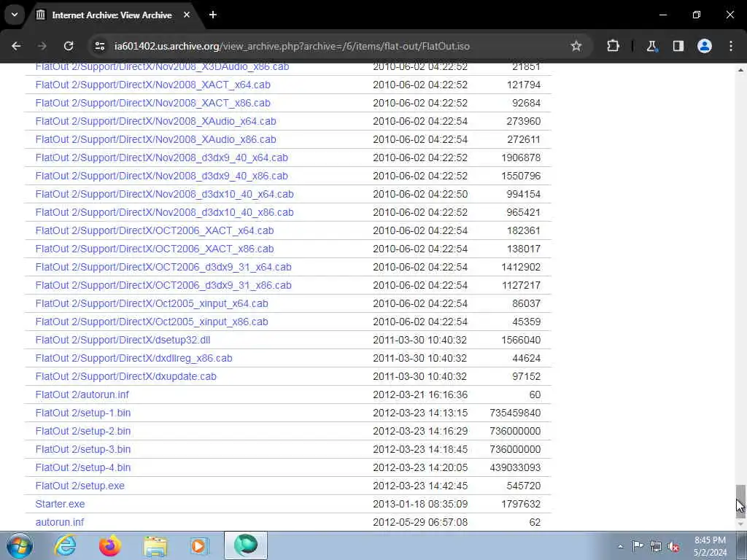Open the clock showing 8:45 PM
The width and height of the screenshot is (747, 560).
pos(710,546)
